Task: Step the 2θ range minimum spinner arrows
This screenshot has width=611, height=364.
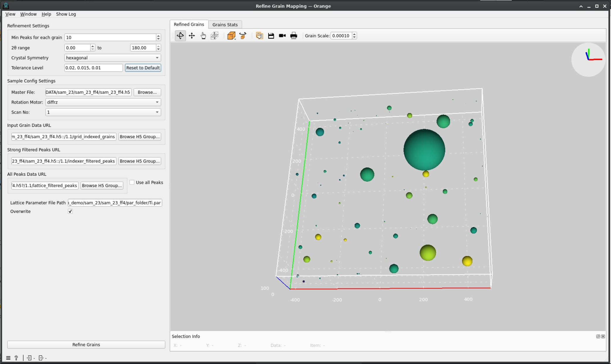Action: tap(93, 48)
